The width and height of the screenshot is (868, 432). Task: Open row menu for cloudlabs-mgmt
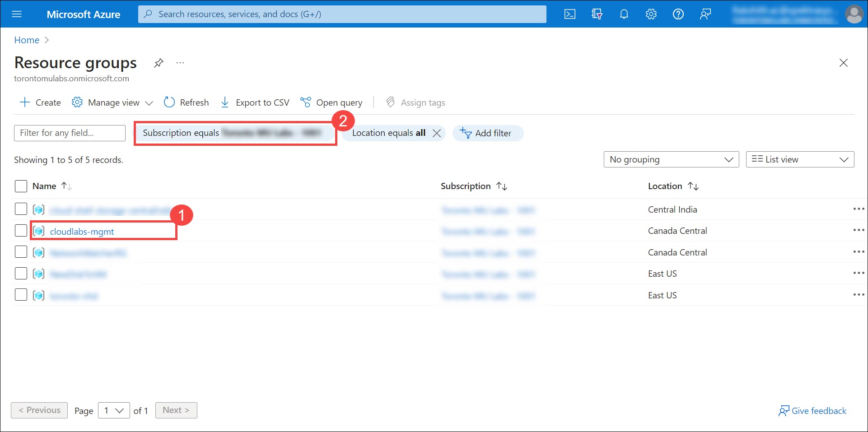[858, 230]
